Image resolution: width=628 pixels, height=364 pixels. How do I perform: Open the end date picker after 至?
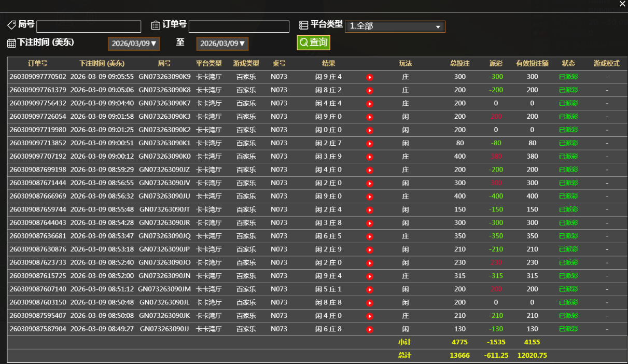pyautogui.click(x=222, y=44)
